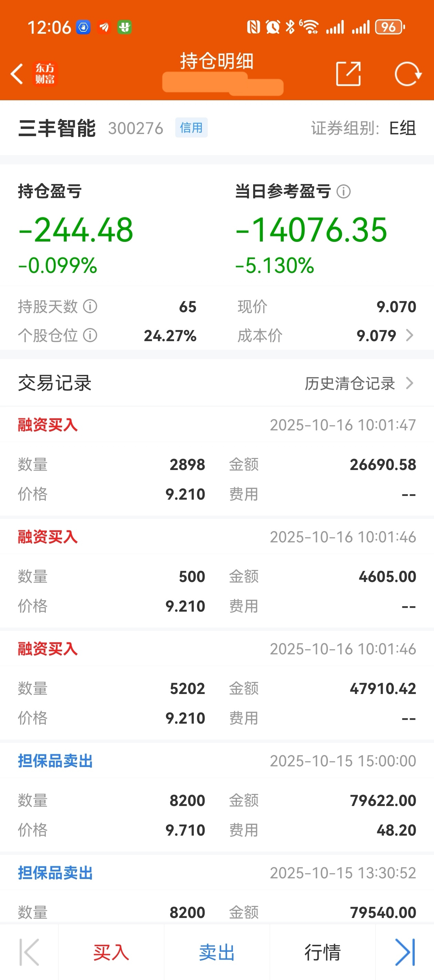
Task: Tap the 买入 tab at the bottom
Action: pos(111,952)
